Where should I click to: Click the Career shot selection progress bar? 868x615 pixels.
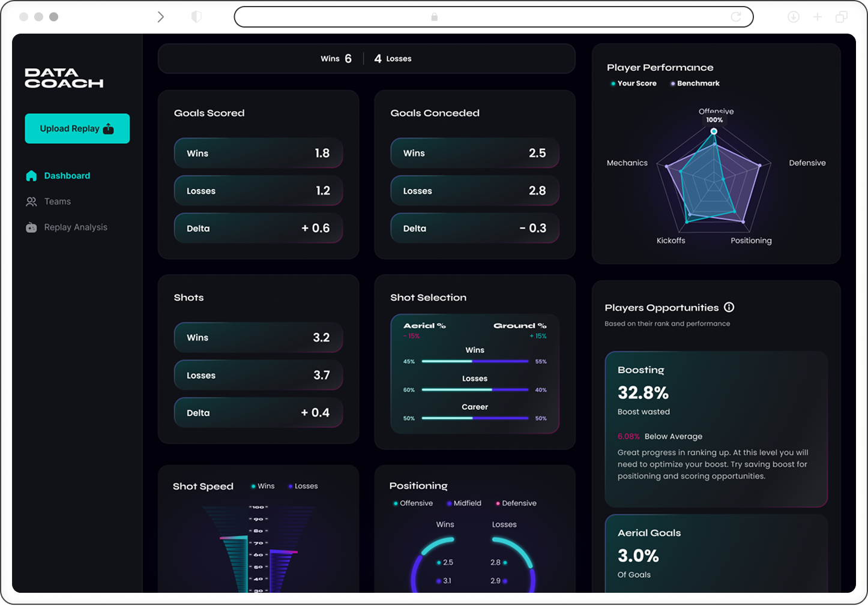point(474,418)
